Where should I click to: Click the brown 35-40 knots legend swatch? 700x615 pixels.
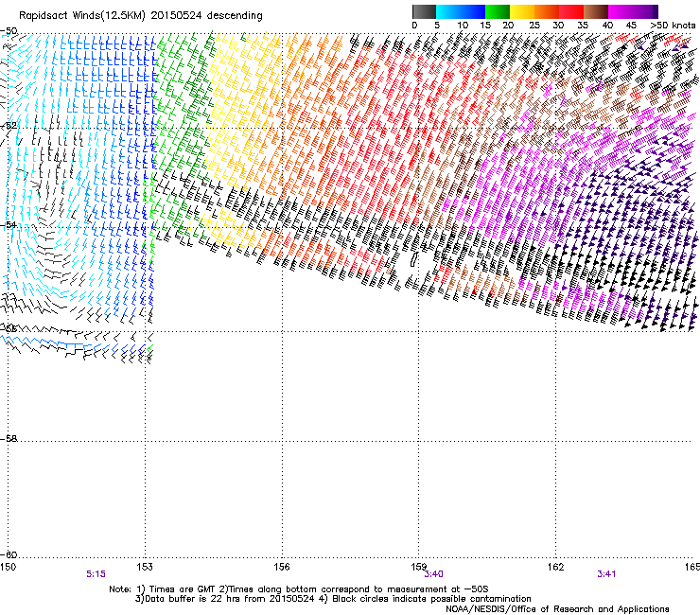click(596, 11)
